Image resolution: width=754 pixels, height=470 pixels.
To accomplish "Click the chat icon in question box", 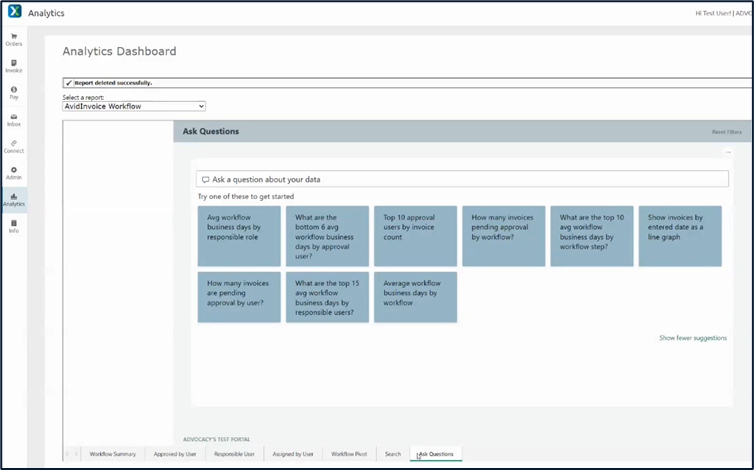I will pos(205,179).
